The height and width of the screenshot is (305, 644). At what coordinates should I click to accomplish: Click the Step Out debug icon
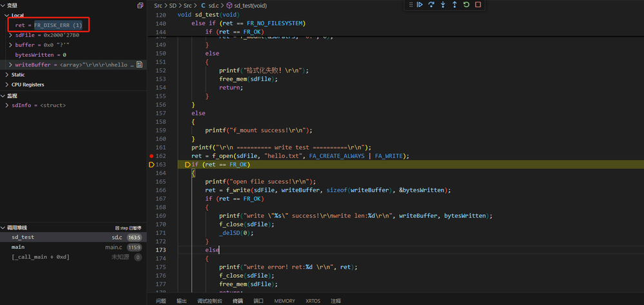click(x=454, y=5)
